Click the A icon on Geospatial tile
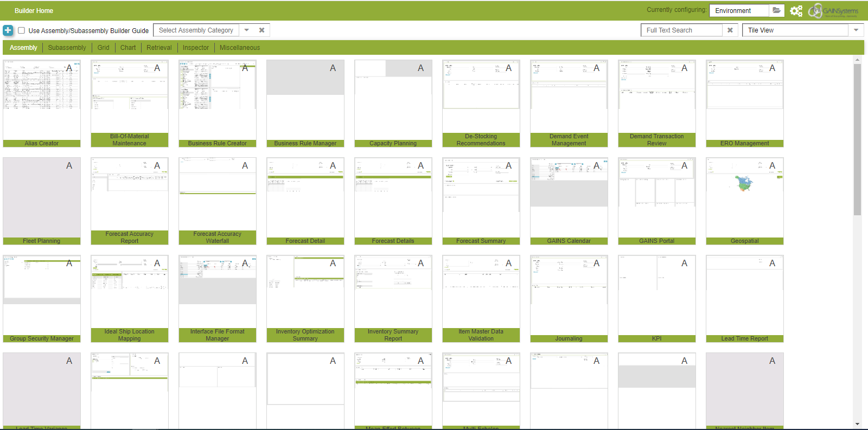868x430 pixels. click(x=772, y=166)
